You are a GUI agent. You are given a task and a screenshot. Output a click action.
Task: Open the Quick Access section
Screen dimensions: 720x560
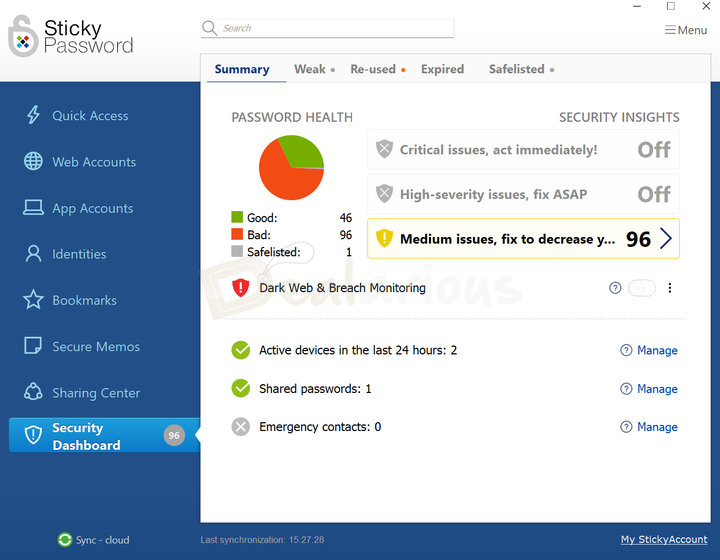pos(90,115)
